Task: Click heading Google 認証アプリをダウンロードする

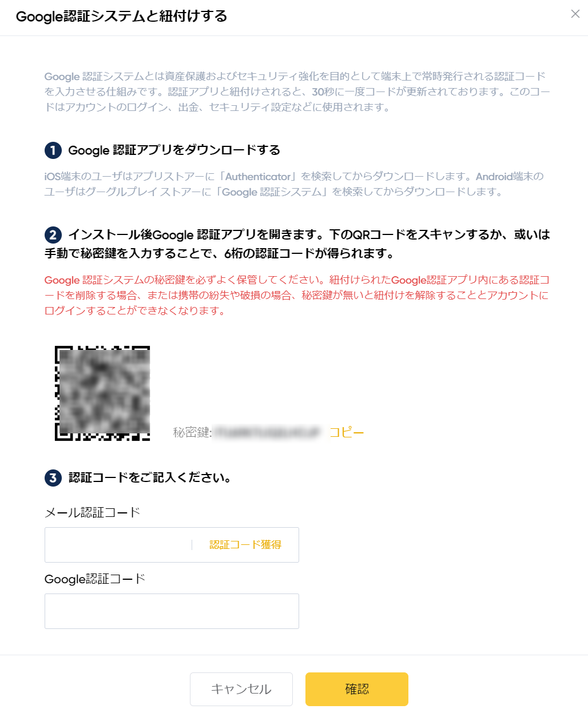Action: click(x=174, y=150)
